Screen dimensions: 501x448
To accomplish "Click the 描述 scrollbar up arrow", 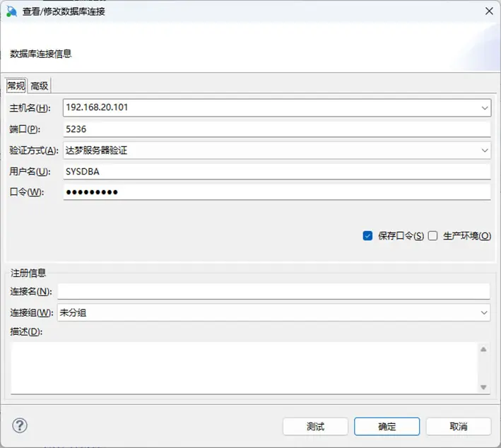I will (483, 349).
